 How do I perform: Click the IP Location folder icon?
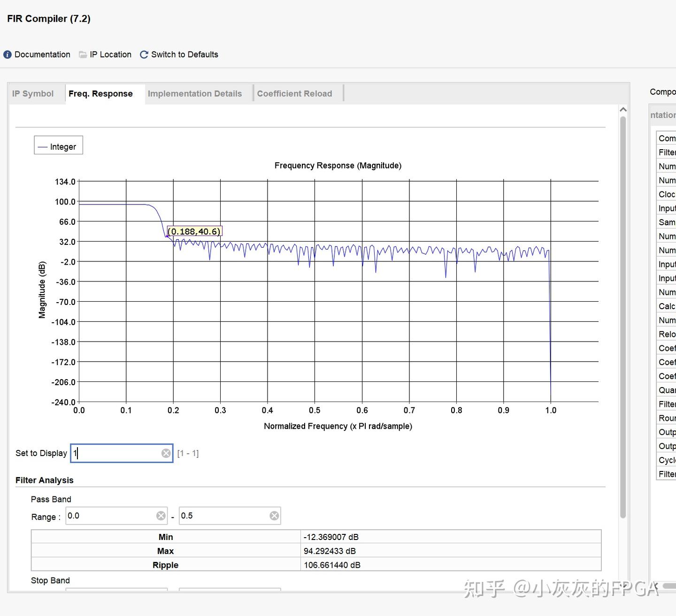(x=83, y=54)
